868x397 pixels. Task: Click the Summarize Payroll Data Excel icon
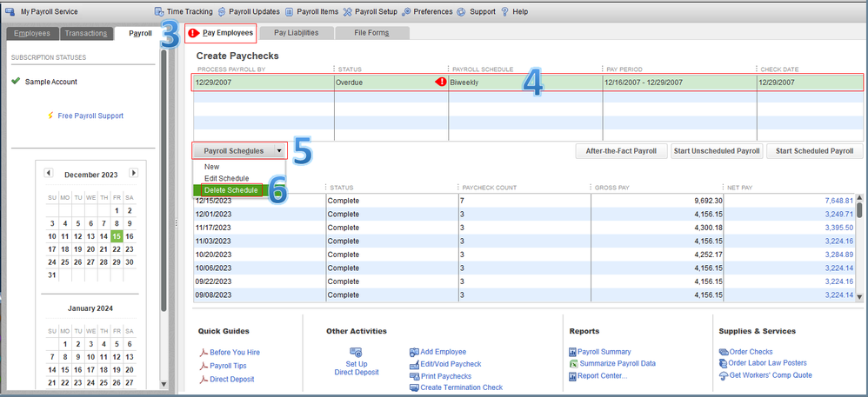click(573, 364)
